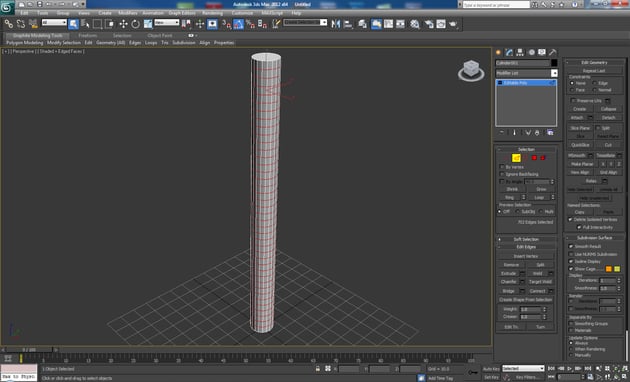Activate the Select and Move tool
630x382 pixels.
pos(123,24)
